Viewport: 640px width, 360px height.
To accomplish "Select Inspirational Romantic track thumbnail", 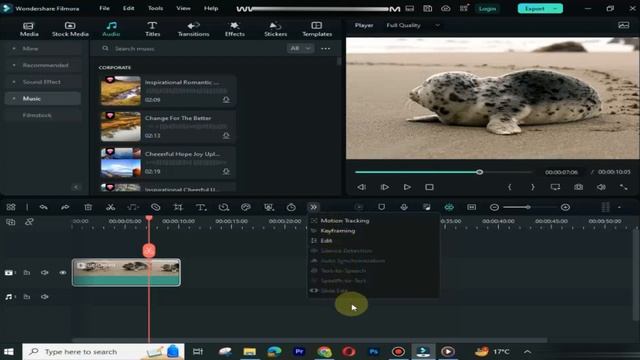I will tap(121, 91).
